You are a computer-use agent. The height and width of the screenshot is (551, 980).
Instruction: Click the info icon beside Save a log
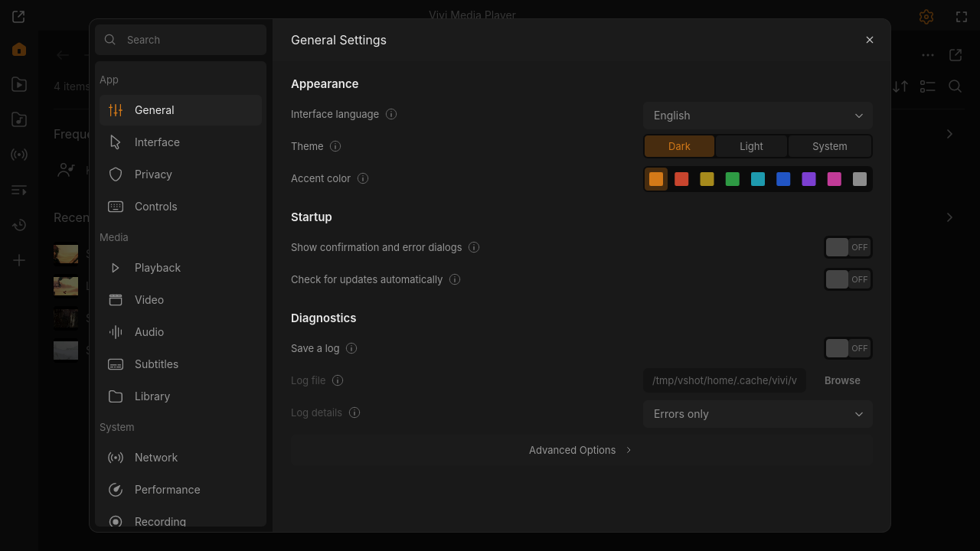(x=351, y=348)
